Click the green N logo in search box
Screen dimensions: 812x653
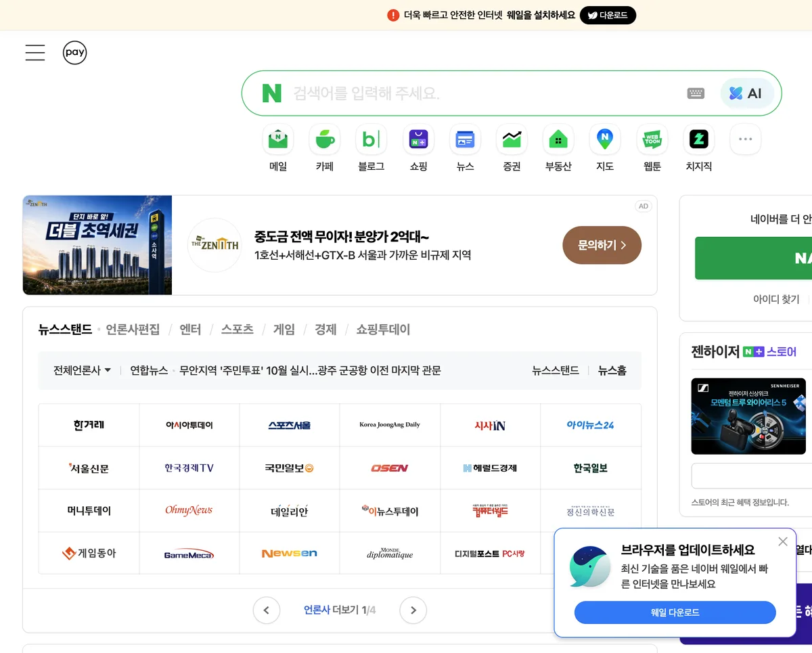[271, 93]
